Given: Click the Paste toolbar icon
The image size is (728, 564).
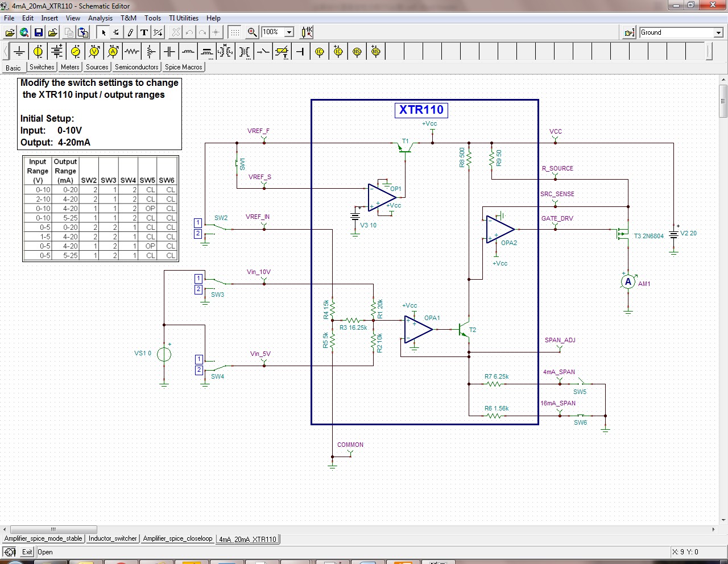Looking at the screenshot, I should click(x=83, y=32).
